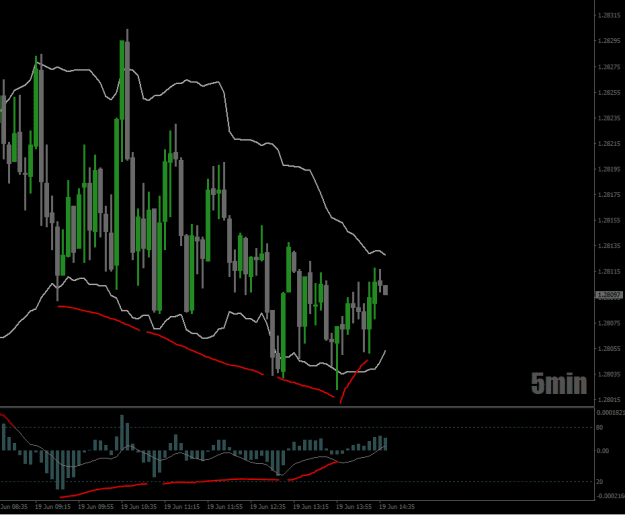Click the 1.28115 price axis label
Viewport: 625px width, 515px height.
609,271
